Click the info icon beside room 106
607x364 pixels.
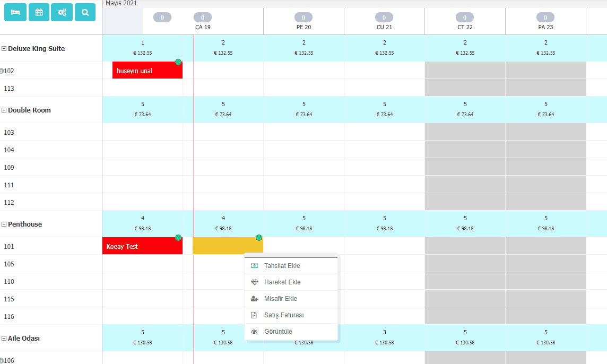point(2,361)
